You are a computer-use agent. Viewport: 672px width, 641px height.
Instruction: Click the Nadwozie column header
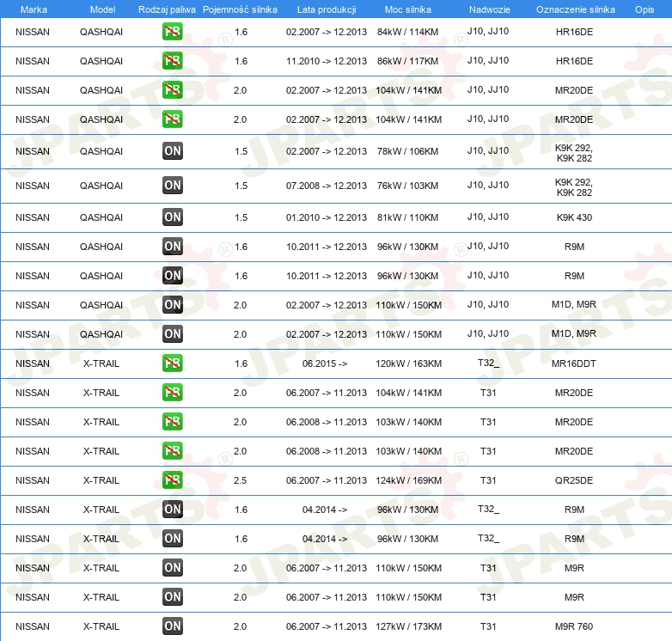490,9
